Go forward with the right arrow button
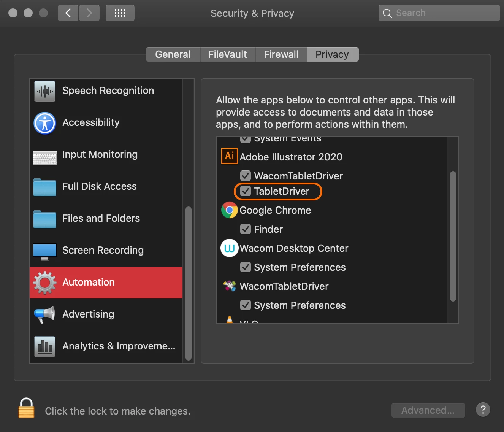The height and width of the screenshot is (432, 504). tap(89, 13)
